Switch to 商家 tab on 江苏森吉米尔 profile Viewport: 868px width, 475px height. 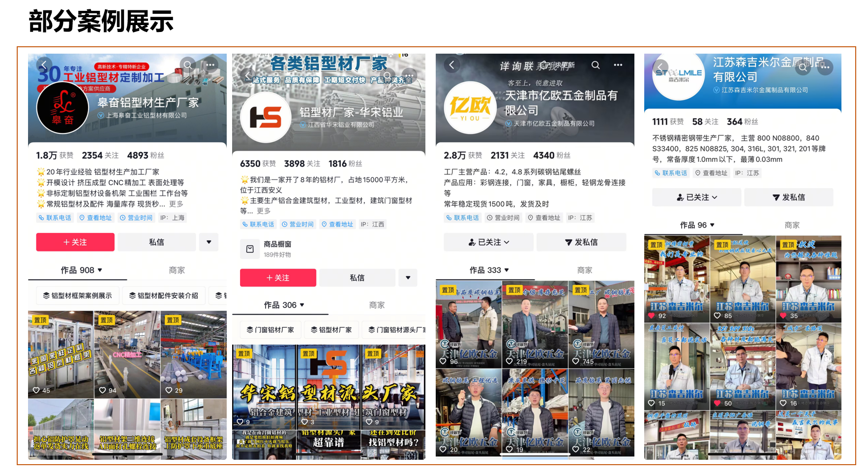point(792,225)
